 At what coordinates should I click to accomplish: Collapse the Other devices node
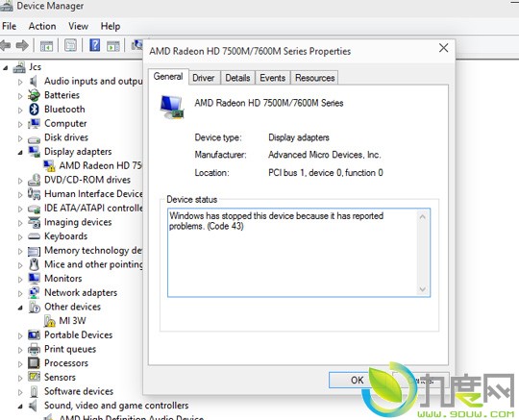click(20, 308)
